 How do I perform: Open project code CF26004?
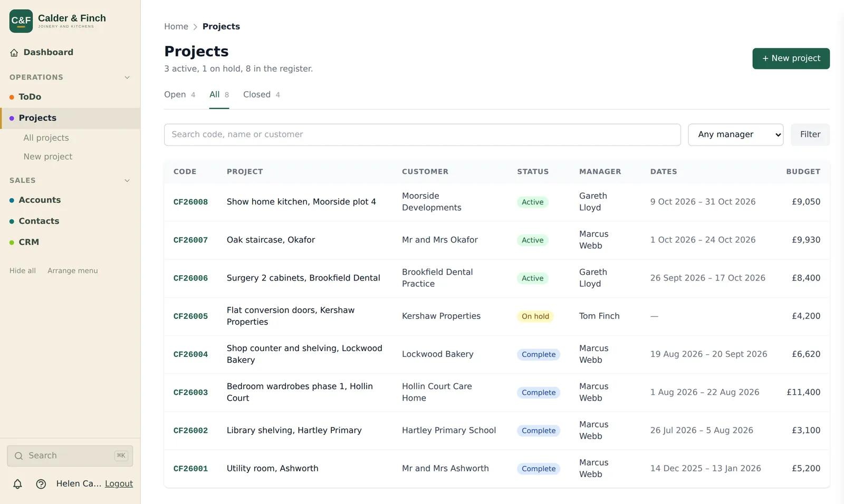tap(190, 355)
